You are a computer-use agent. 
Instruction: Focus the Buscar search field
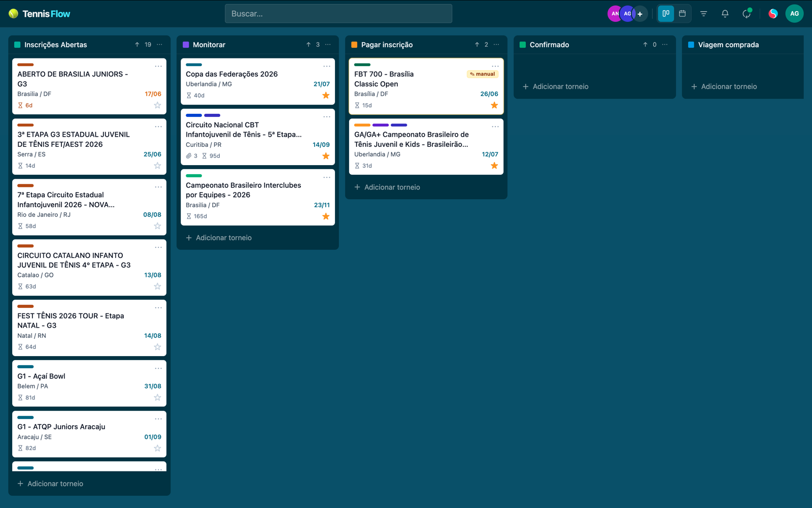339,14
